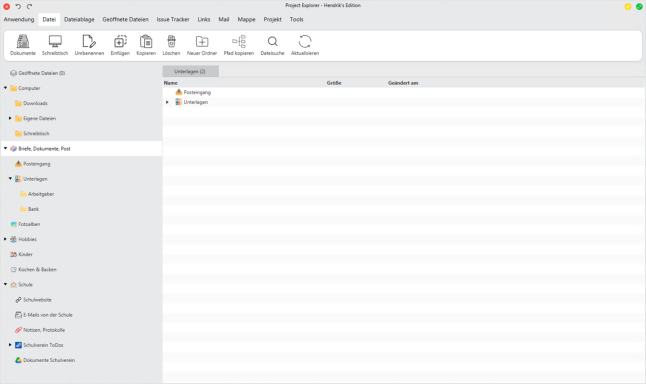
Task: Open the Projekt tab
Action: coord(272,19)
